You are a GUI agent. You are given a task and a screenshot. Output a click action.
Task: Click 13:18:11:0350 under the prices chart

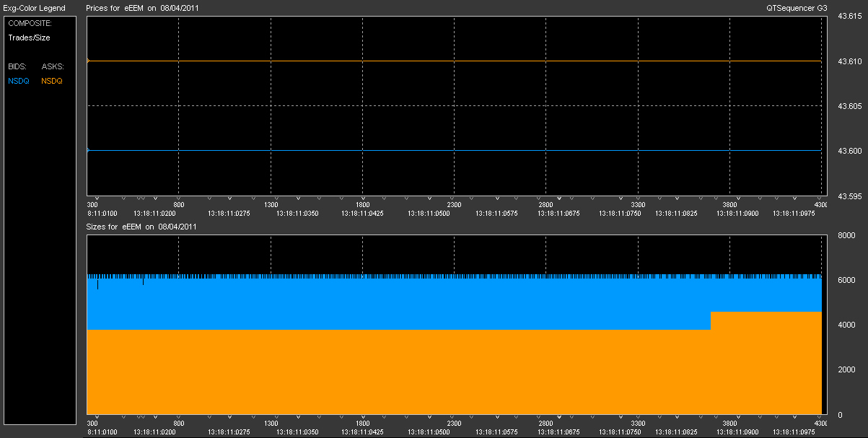click(x=297, y=214)
